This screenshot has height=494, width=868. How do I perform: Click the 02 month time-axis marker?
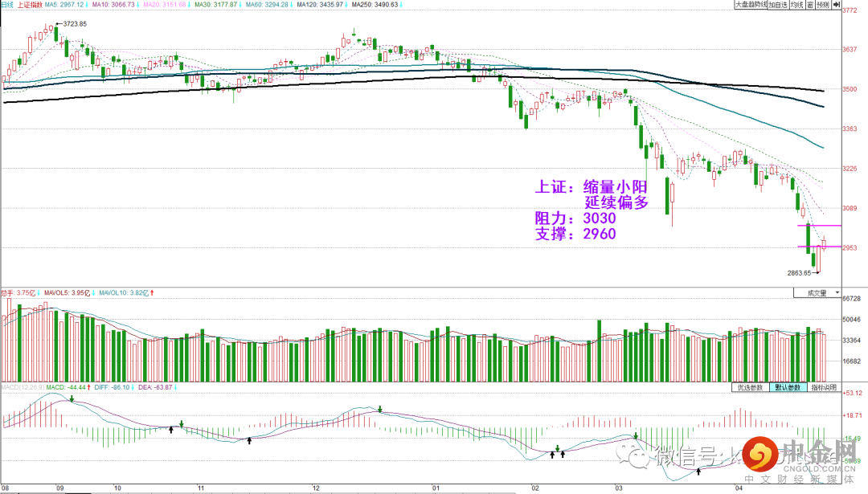tap(534, 488)
